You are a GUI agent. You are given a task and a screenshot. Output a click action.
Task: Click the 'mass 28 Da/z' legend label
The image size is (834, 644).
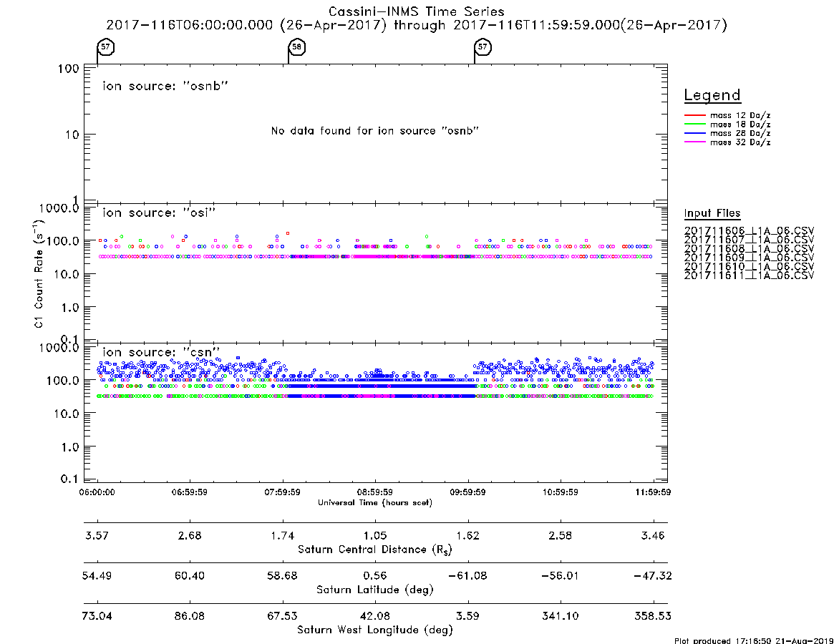pos(740,134)
